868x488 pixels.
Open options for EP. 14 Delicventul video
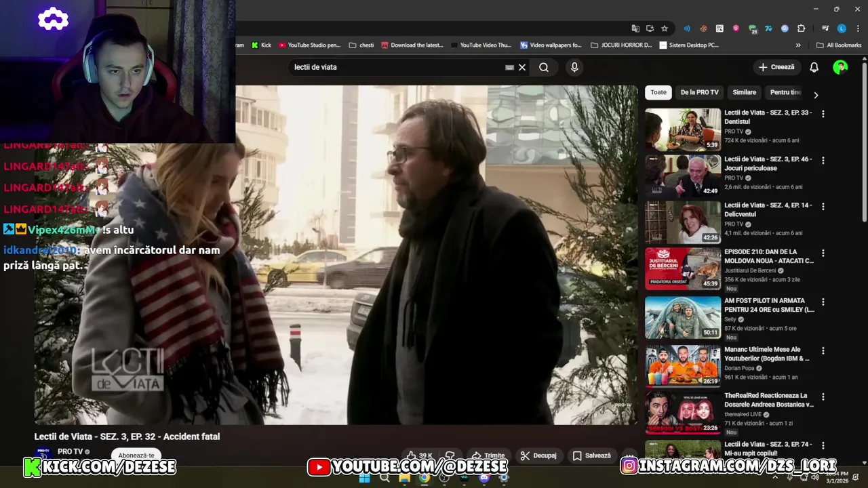coord(823,207)
